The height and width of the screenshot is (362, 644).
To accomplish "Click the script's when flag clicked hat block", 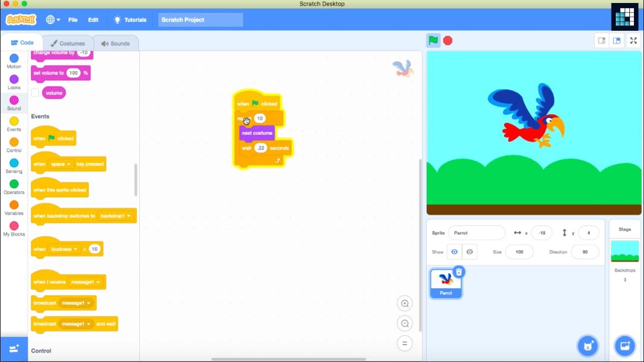I will click(x=257, y=103).
